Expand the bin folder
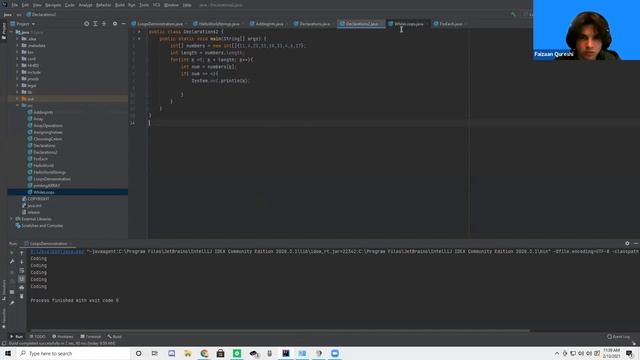This screenshot has height=360, width=640. pos(18,52)
